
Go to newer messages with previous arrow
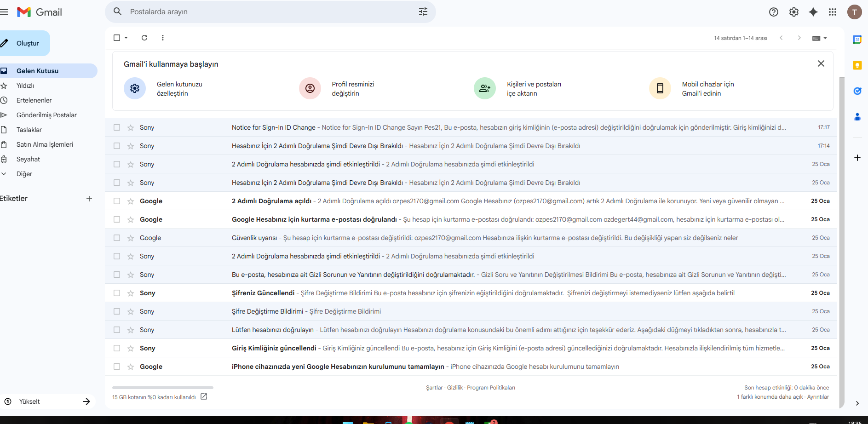click(x=781, y=38)
